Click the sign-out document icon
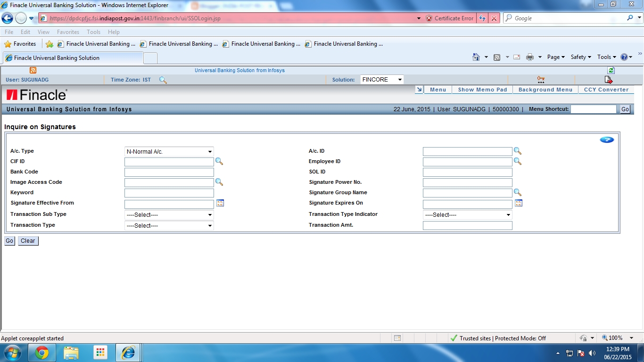This screenshot has height=362, width=644. point(609,79)
